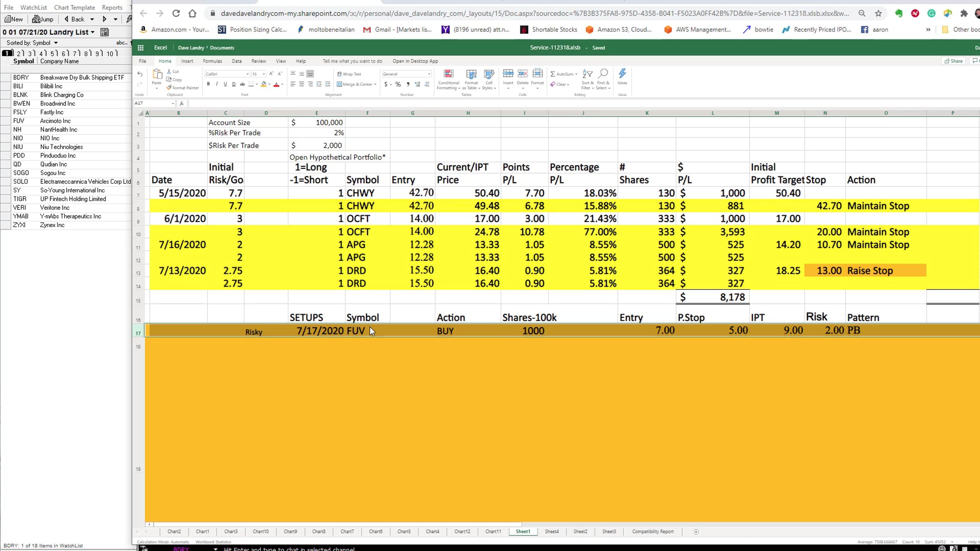Open the Landry List watchlist dropdown
The image size is (980, 551).
93,32
